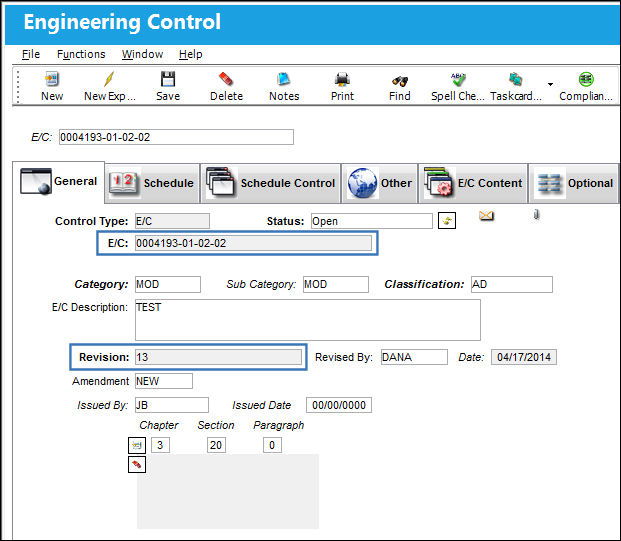Click the Date field 04/17/2014

coord(524,357)
